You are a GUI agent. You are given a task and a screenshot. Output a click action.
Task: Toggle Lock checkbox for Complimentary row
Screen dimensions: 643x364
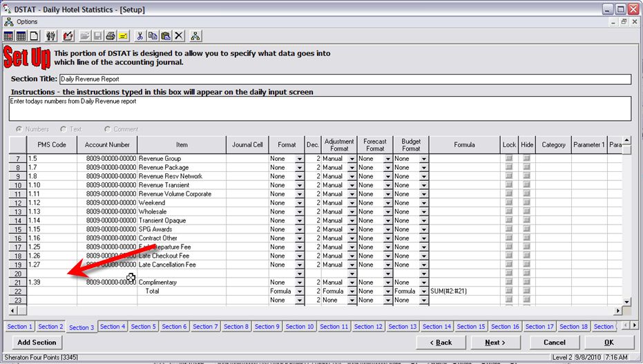point(509,282)
